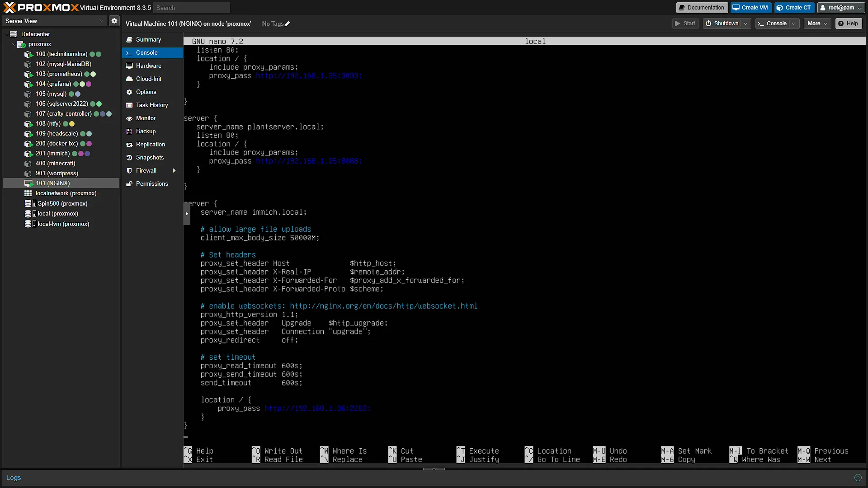Viewport: 868px width, 488px height.
Task: Click the Replication arrows icon
Action: pos(129,145)
